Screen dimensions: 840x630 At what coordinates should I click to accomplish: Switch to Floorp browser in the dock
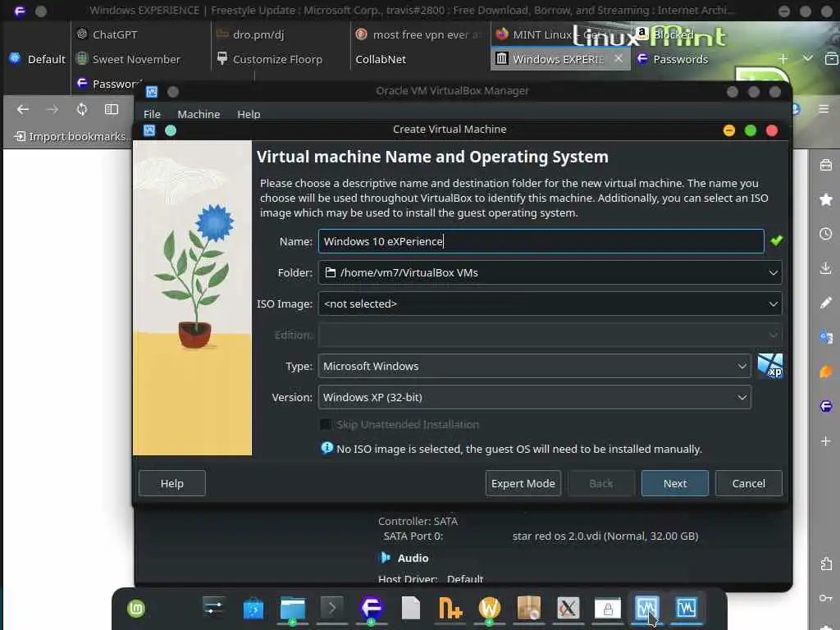coord(372,608)
